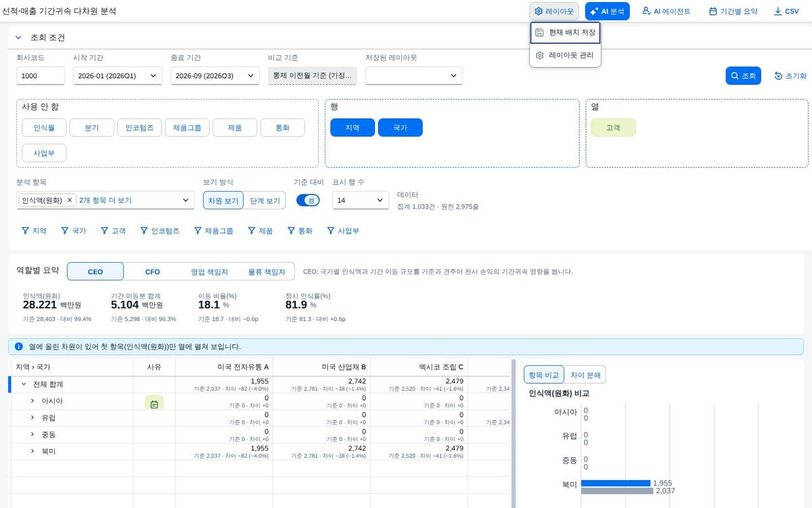812x508 pixels.
Task: Open 기간별 요약
Action: point(734,11)
